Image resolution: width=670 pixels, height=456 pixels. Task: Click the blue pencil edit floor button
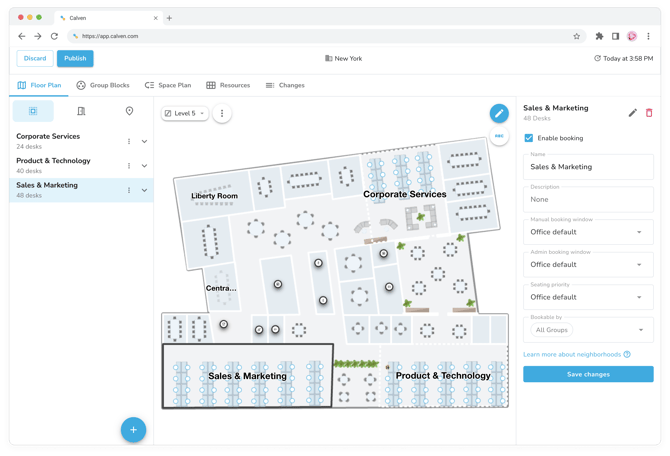(499, 113)
